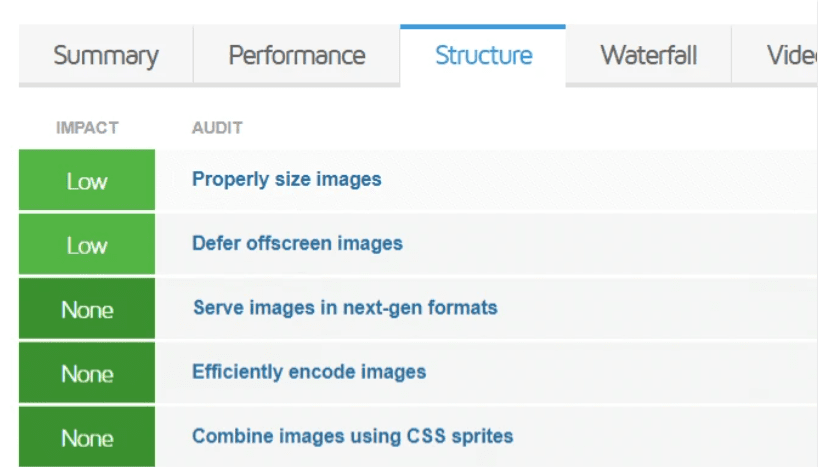The height and width of the screenshot is (467, 818).
Task: Click the IMPACT column header
Action: (x=87, y=128)
